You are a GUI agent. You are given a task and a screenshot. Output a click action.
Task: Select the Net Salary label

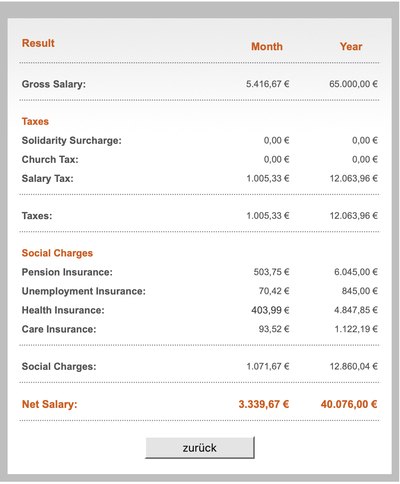(50, 404)
